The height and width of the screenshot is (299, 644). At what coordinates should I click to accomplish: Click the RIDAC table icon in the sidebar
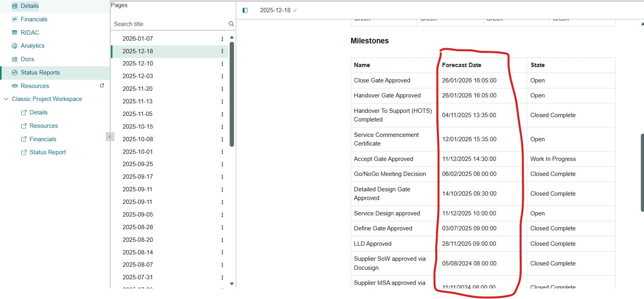click(15, 33)
